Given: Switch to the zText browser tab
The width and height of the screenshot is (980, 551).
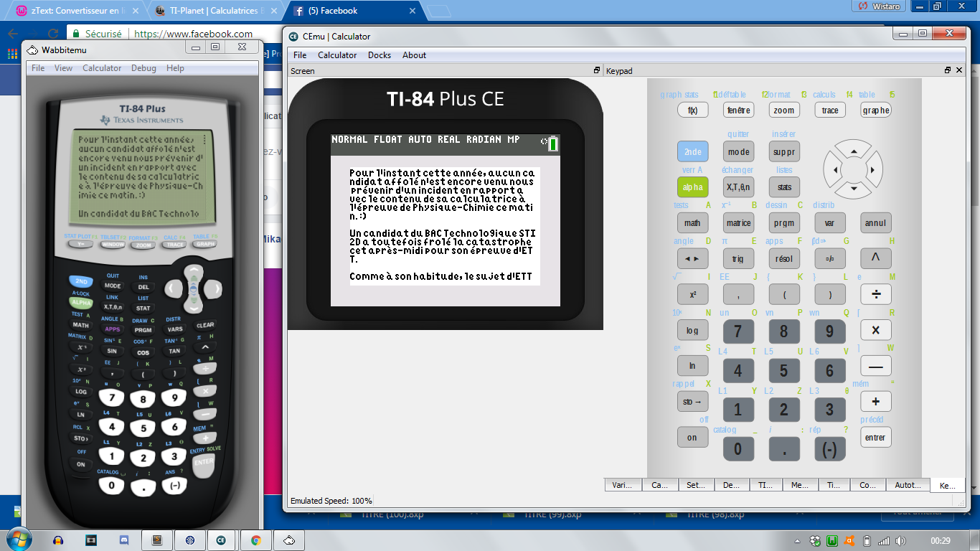Looking at the screenshot, I should (76, 11).
